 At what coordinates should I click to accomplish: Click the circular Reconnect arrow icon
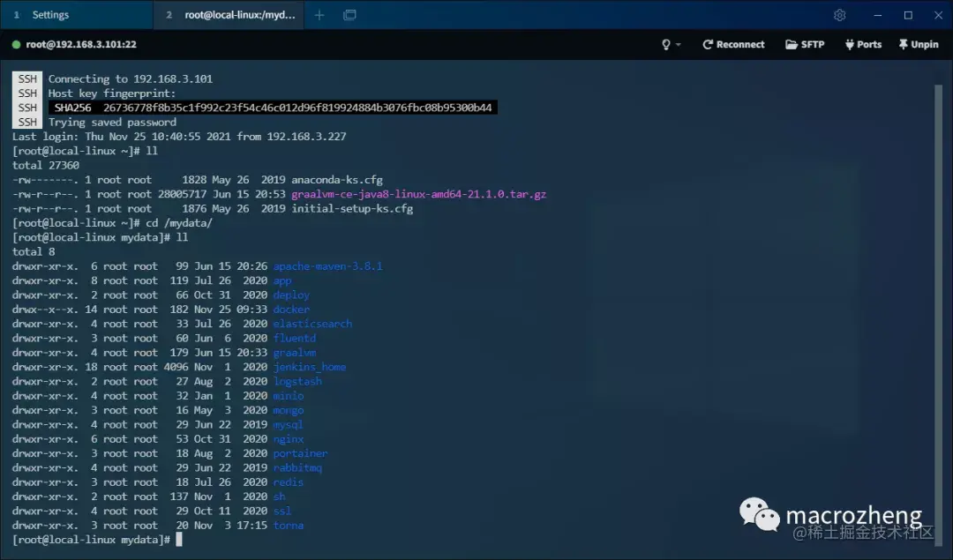point(709,43)
